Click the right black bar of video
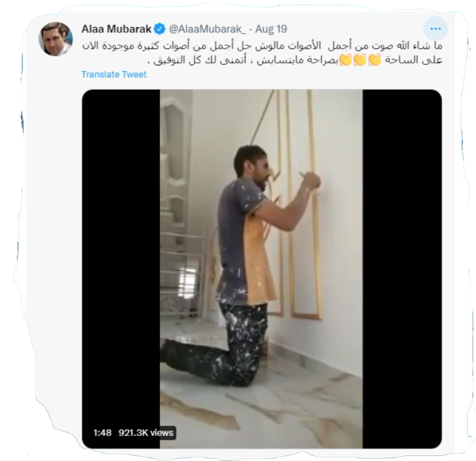This screenshot has width=476, height=461. (402, 269)
